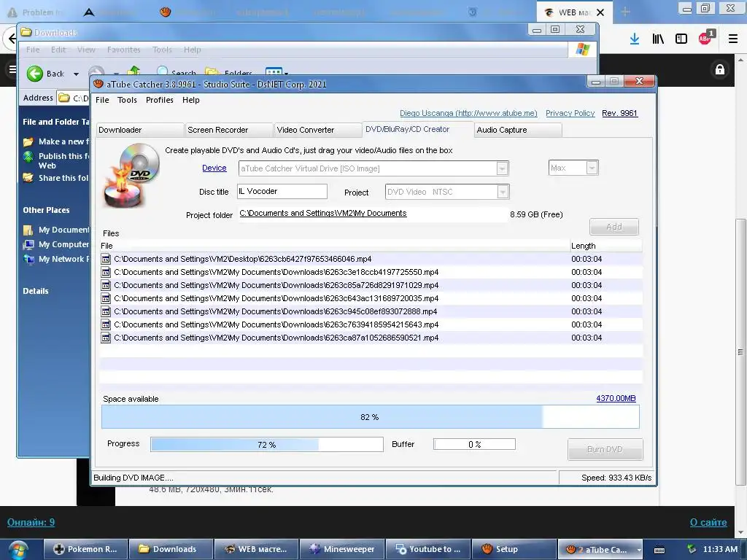The width and height of the screenshot is (747, 560).
Task: Click file icon of 6263c76394185954215643.mp4 row
Action: [106, 324]
